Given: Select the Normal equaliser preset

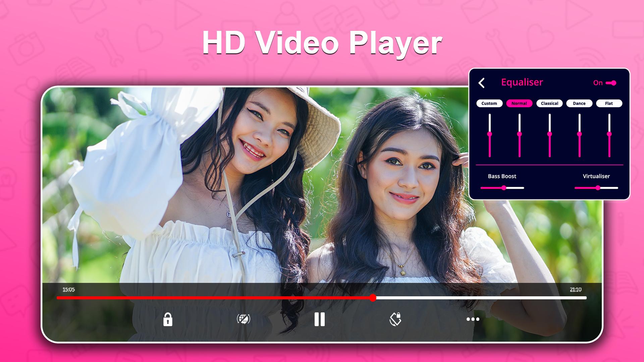Looking at the screenshot, I should (519, 103).
